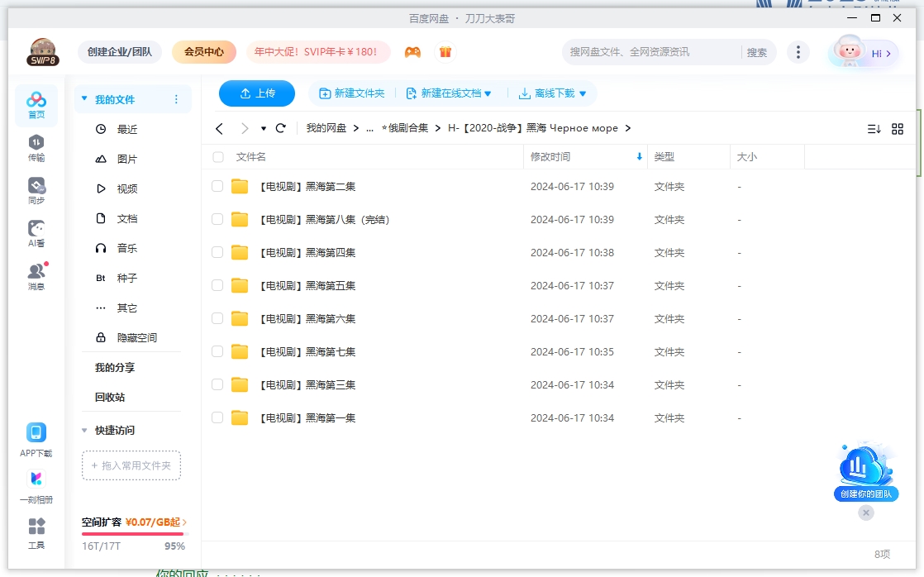This screenshot has width=924, height=577.
Task: Click the Hi assistant avatar
Action: point(864,52)
